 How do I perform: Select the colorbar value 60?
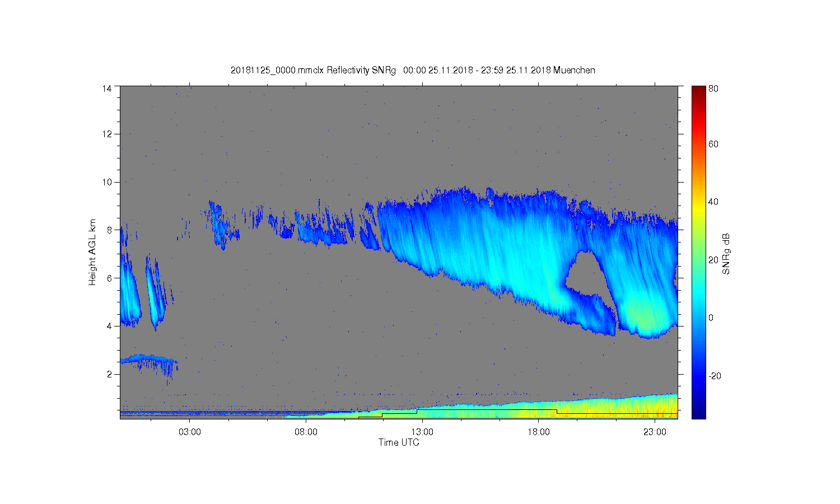[713, 144]
